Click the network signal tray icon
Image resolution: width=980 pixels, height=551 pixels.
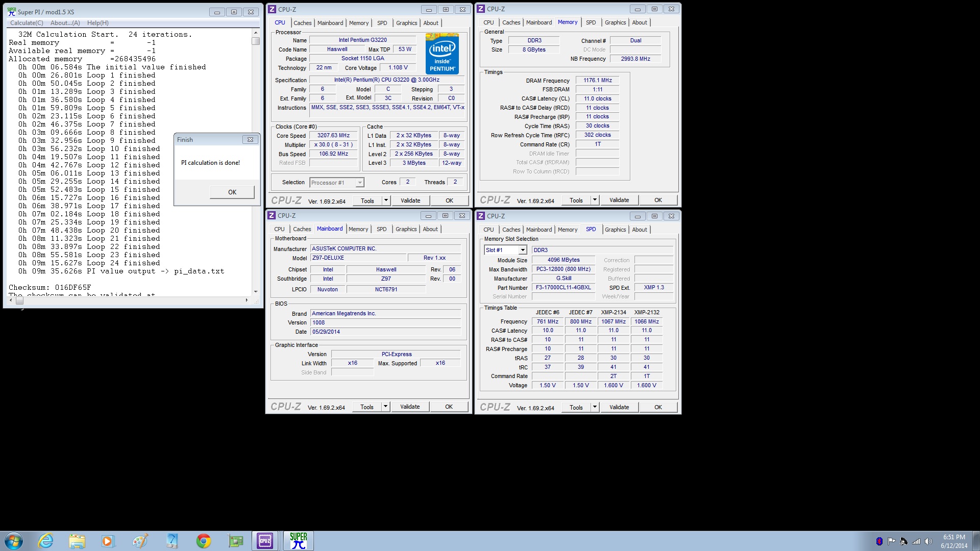click(916, 541)
